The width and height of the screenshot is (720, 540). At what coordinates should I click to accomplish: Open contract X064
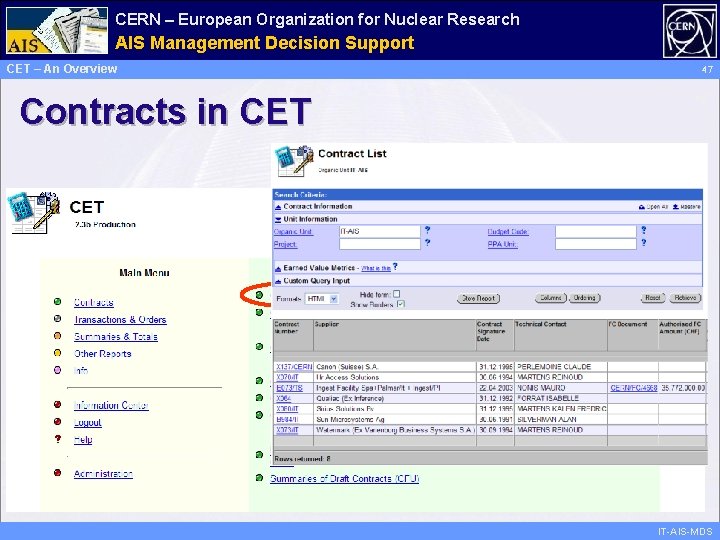click(283, 399)
